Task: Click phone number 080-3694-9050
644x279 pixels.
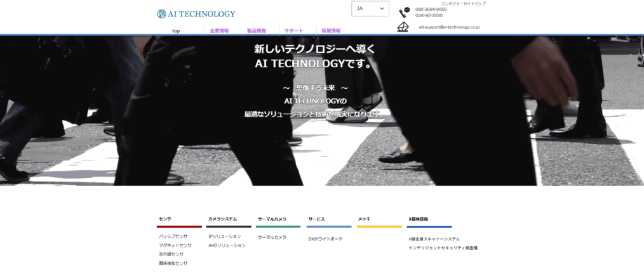Action: tap(431, 10)
